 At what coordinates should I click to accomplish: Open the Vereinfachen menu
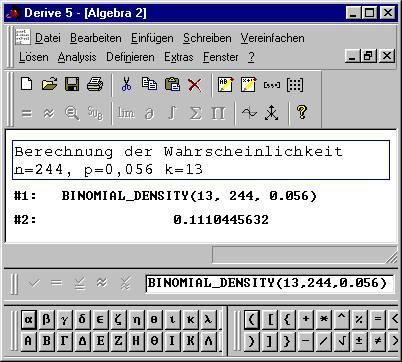point(272,38)
